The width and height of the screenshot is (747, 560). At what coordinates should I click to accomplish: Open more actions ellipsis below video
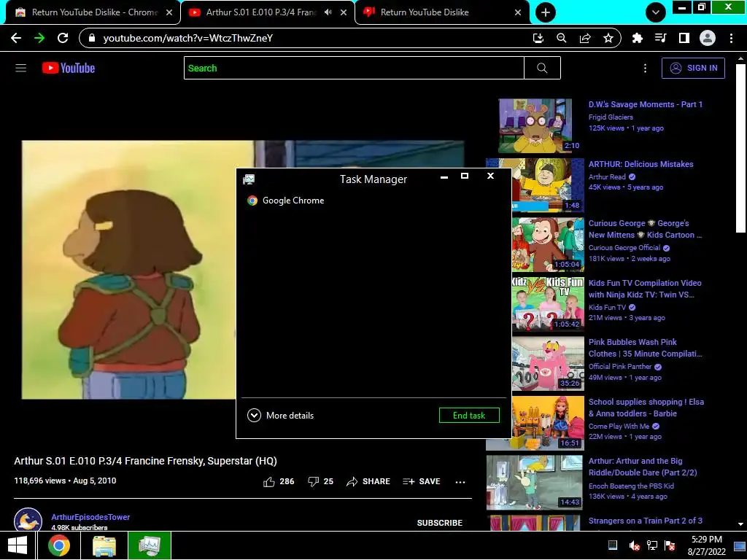point(460,482)
